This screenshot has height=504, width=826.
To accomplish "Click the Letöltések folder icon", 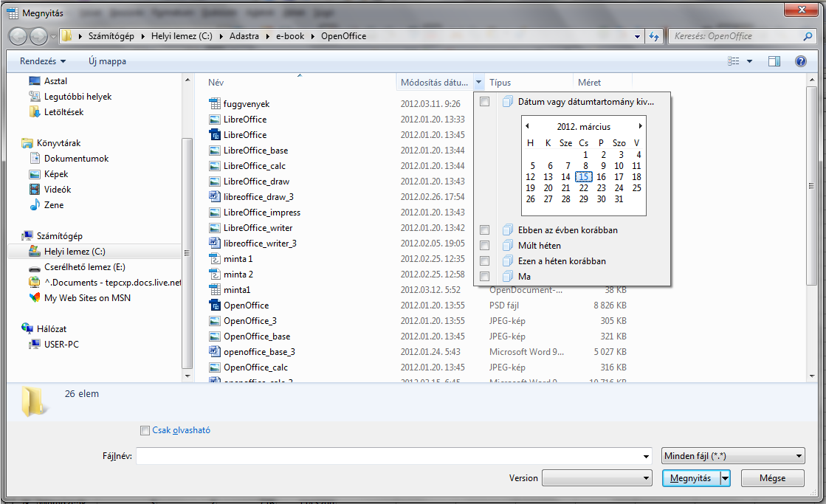I will click(35, 111).
